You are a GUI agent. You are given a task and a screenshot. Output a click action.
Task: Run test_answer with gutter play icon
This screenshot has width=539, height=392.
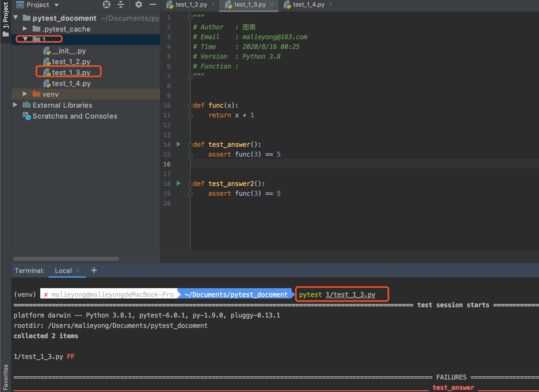click(x=179, y=144)
